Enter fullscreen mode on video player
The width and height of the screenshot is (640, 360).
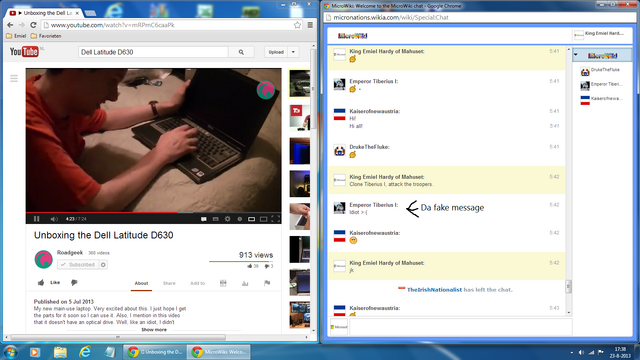click(276, 219)
